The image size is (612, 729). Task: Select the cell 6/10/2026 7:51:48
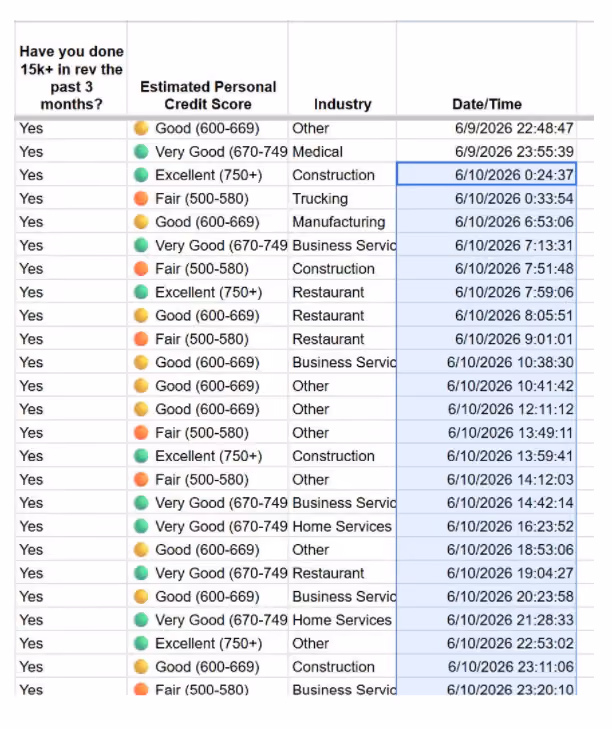pyautogui.click(x=486, y=269)
